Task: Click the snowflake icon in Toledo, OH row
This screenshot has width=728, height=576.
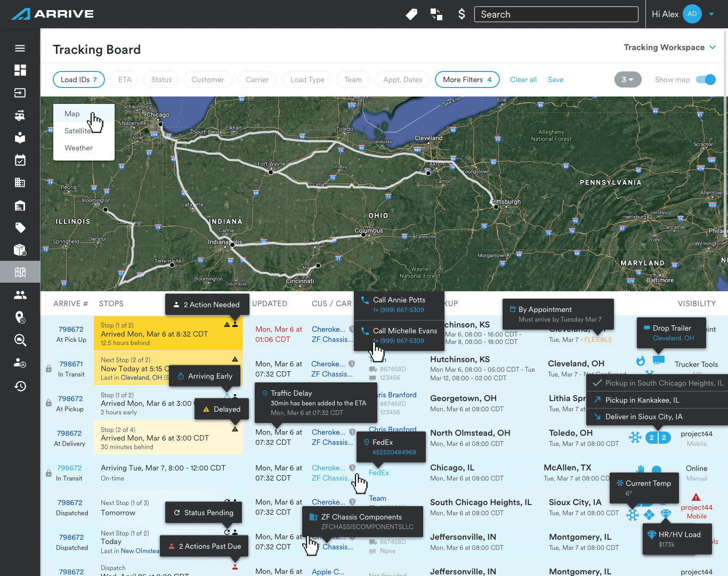Action: click(635, 438)
